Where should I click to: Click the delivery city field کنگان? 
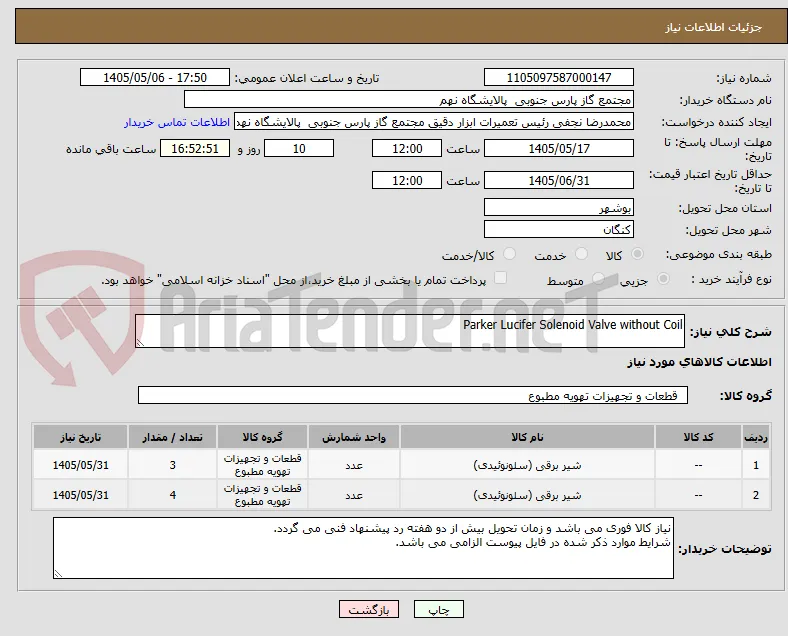559,229
